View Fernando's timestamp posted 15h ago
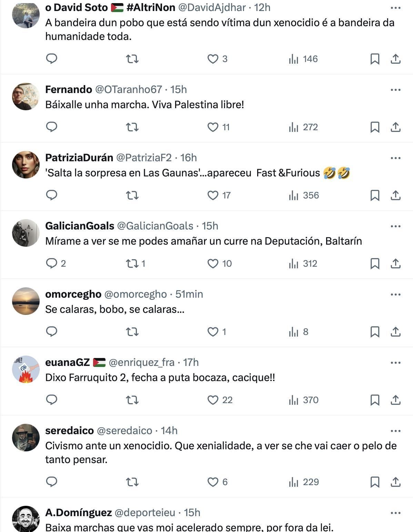Screen dimensions: 413x532 coord(180,89)
